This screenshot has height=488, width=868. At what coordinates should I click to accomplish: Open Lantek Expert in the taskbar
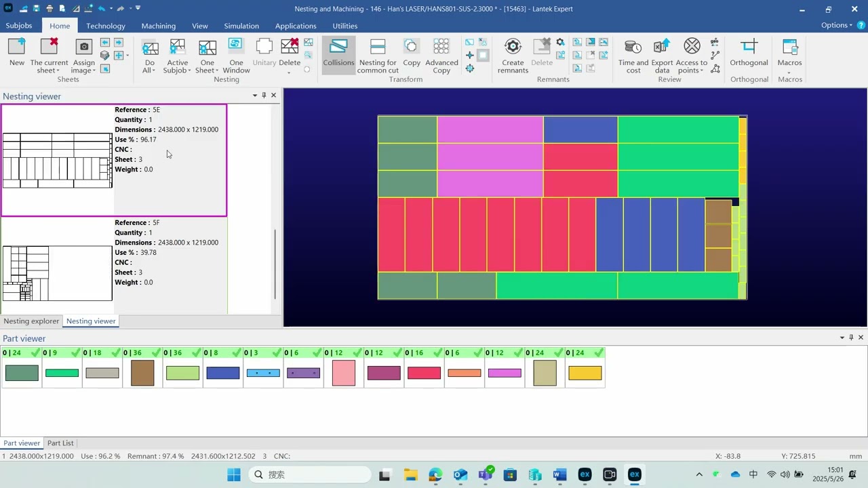(x=634, y=474)
